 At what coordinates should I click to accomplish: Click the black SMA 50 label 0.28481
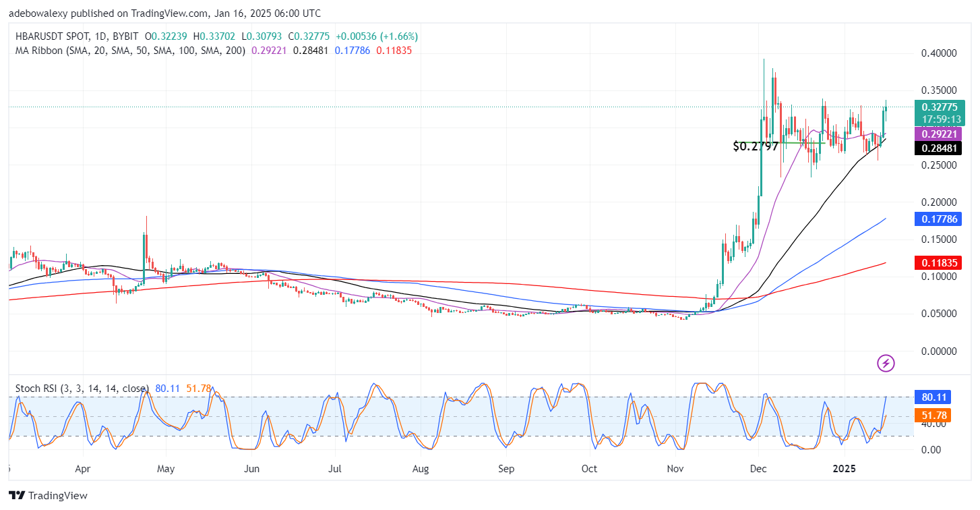940,149
